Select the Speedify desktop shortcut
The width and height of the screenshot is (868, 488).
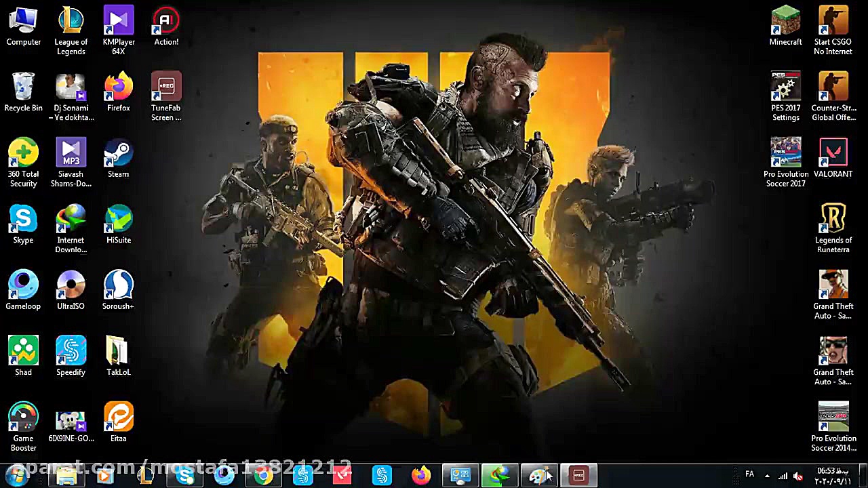(x=71, y=356)
